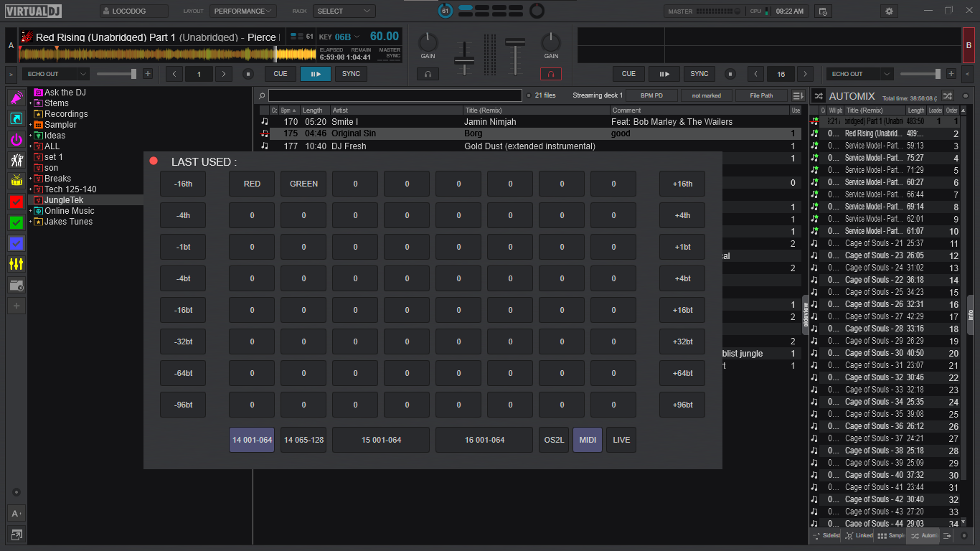The width and height of the screenshot is (980, 551).
Task: Click the yellow drum sampler icon in left sidebar
Action: point(17,181)
